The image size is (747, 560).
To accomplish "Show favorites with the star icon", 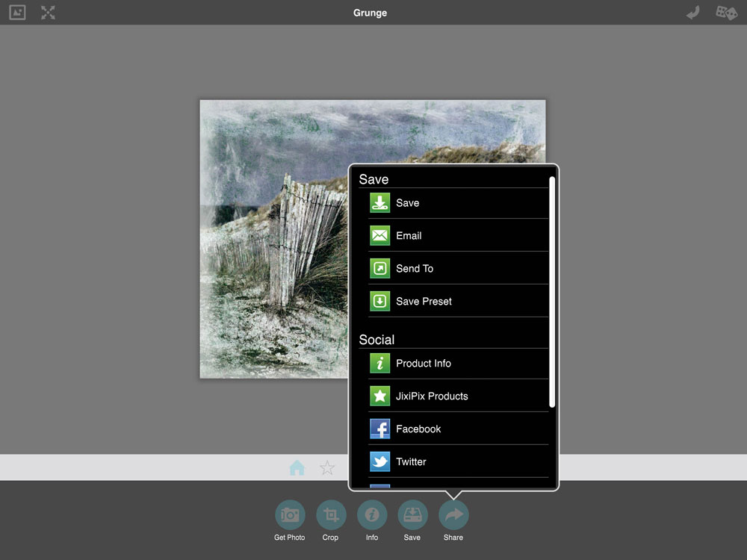I will (x=327, y=468).
